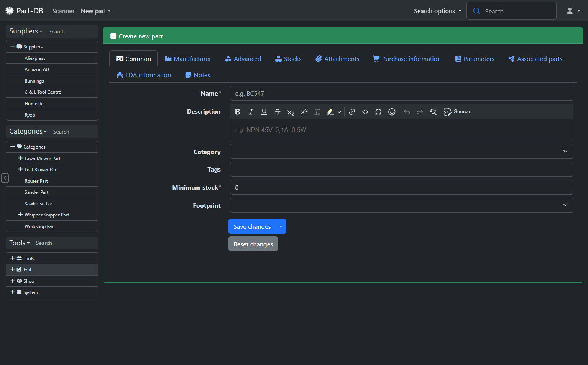The width and height of the screenshot is (588, 365).
Task: Select Router Part in the Categories tree
Action: click(36, 181)
